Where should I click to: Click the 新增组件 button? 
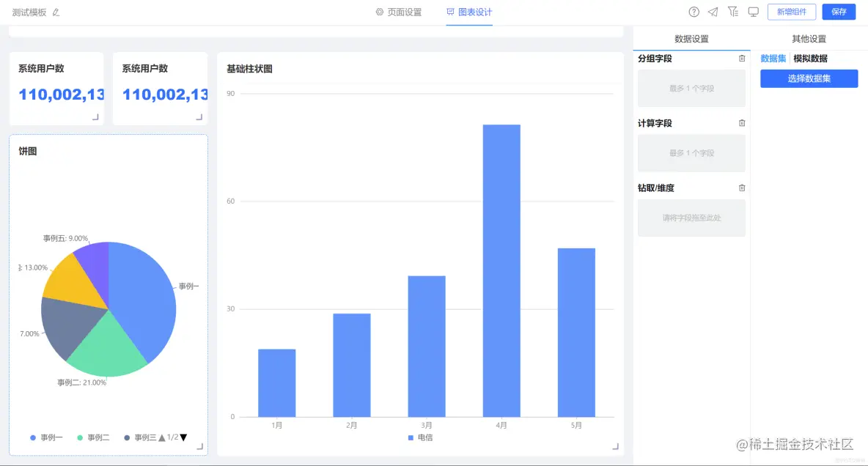(792, 12)
